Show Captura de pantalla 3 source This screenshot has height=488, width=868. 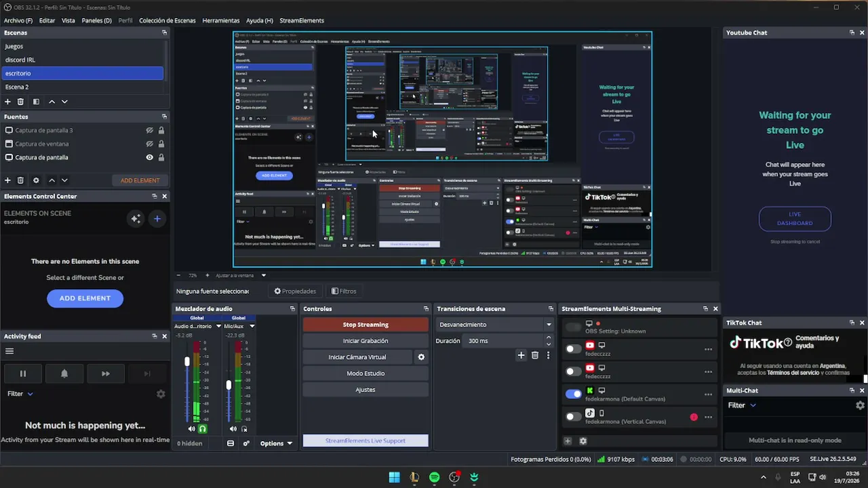[149, 130]
